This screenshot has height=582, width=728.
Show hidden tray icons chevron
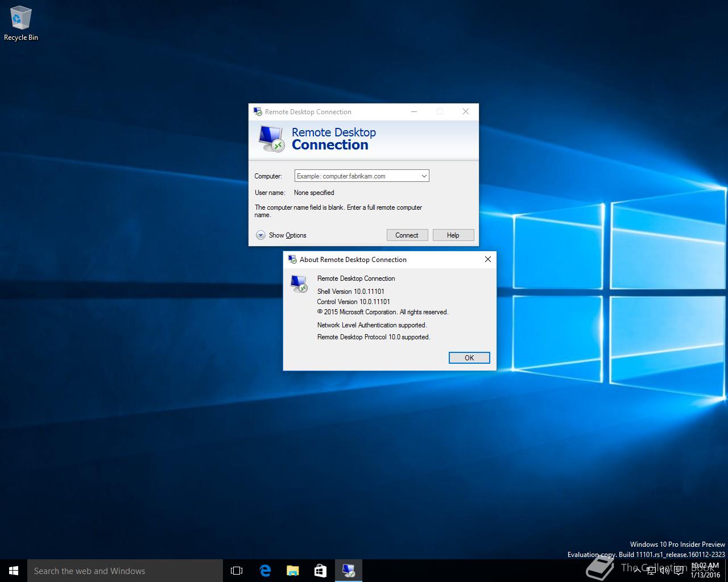[637, 571]
